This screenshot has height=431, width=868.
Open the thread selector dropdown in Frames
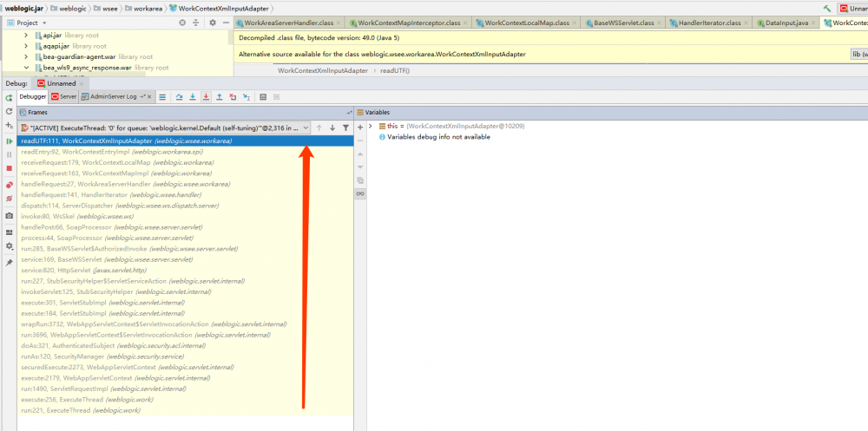coord(164,127)
